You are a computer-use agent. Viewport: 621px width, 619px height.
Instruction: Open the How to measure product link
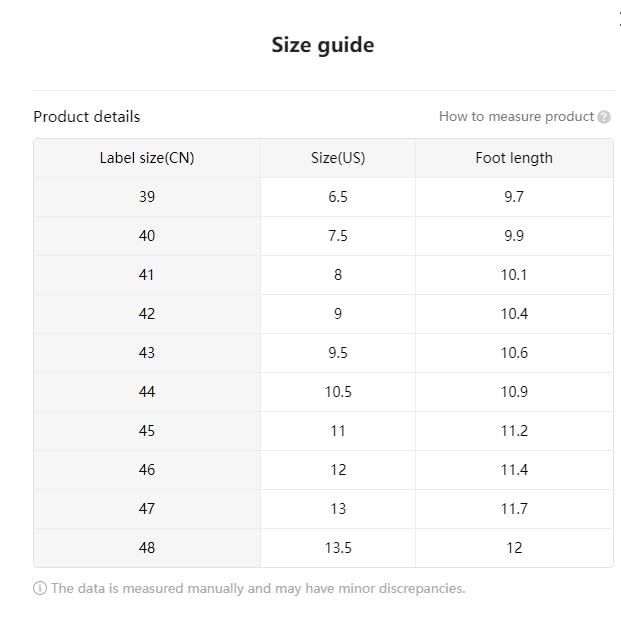(x=516, y=117)
